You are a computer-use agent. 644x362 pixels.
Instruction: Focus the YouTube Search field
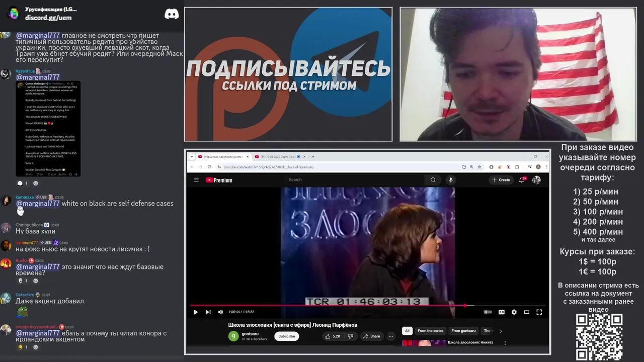pos(355,179)
